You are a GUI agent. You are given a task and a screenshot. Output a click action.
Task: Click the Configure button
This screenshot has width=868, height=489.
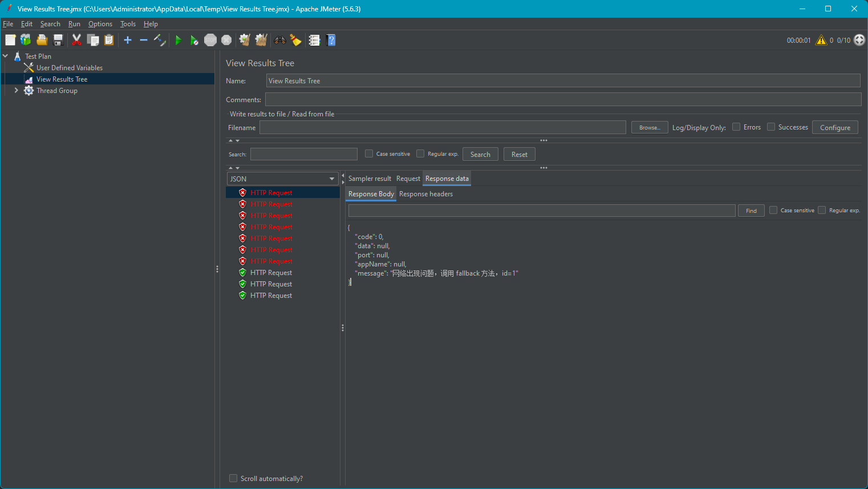click(835, 127)
